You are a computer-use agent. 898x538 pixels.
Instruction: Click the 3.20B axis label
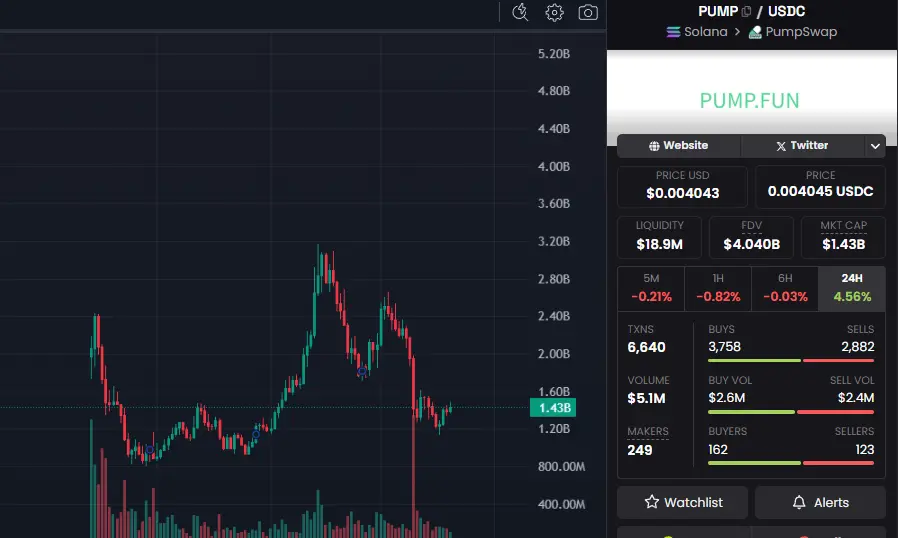(554, 241)
